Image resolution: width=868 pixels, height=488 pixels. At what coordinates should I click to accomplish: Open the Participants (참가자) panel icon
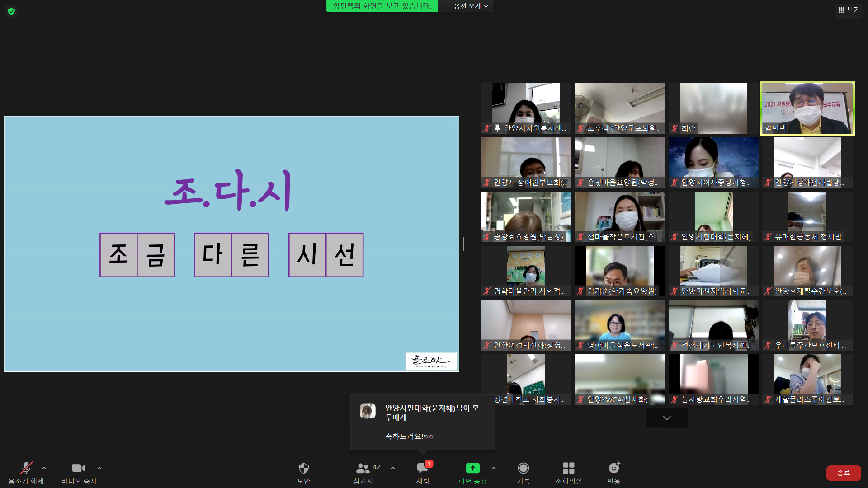[x=363, y=468]
